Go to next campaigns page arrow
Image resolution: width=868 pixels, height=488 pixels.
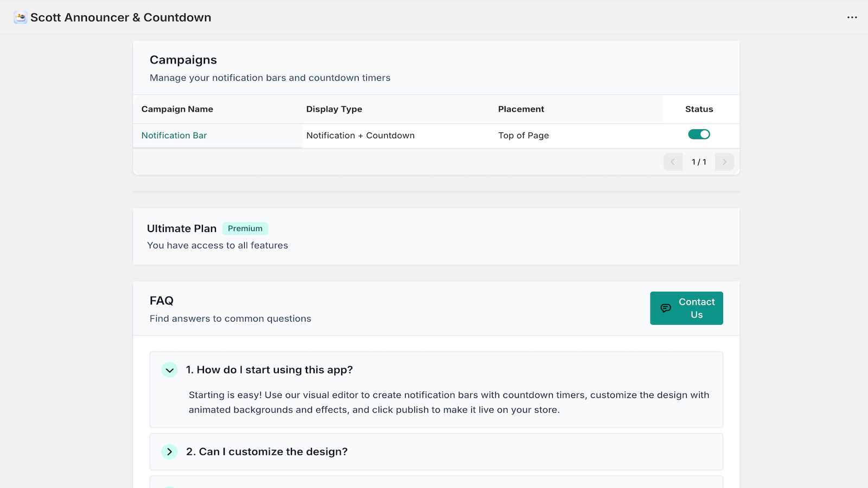[724, 162]
